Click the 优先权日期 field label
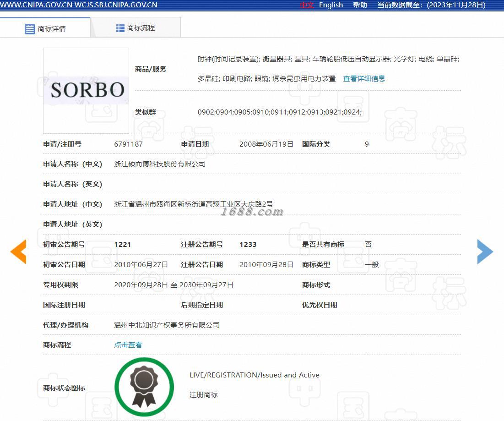This screenshot has width=504, height=421. coord(320,305)
